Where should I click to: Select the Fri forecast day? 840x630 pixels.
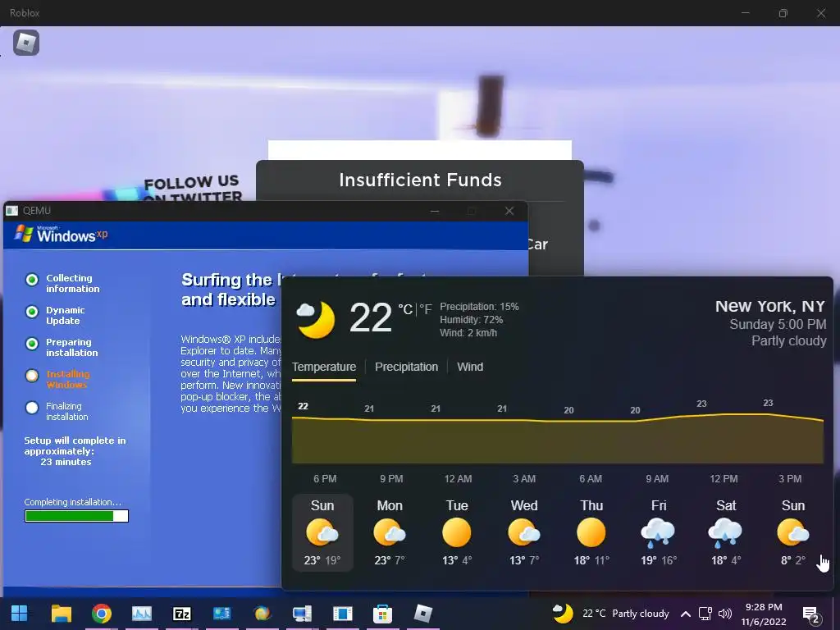(x=659, y=532)
